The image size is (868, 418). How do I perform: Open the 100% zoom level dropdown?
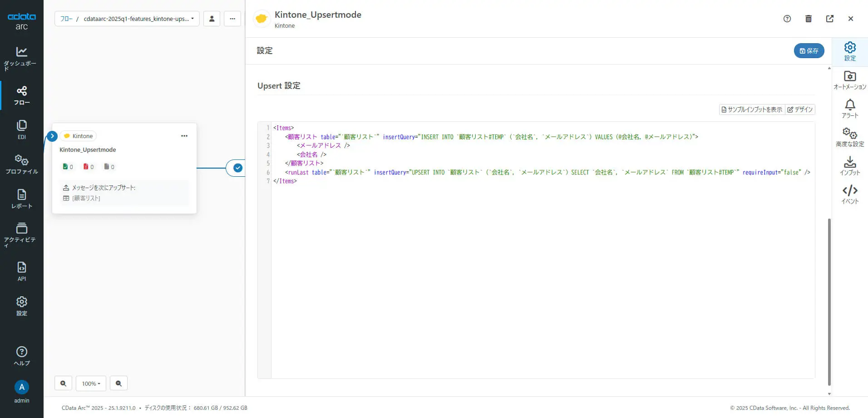(91, 383)
